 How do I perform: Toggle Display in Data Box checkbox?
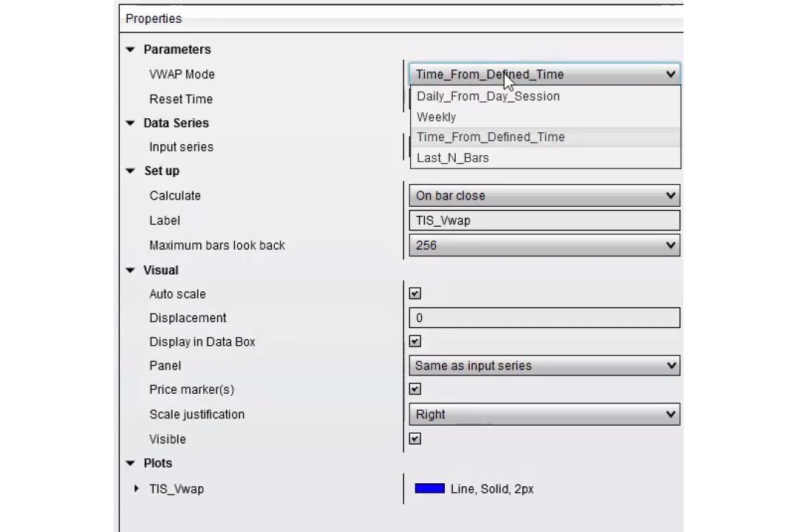pyautogui.click(x=415, y=341)
